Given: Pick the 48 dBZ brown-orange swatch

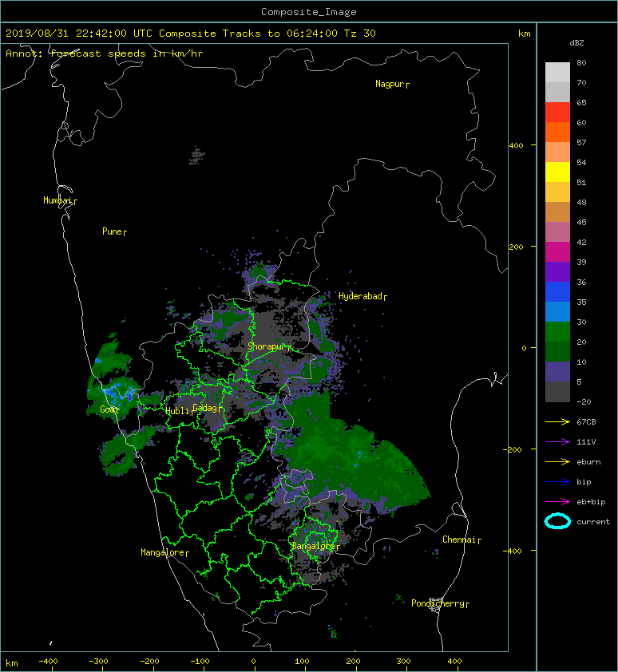Looking at the screenshot, I should click(x=557, y=211).
